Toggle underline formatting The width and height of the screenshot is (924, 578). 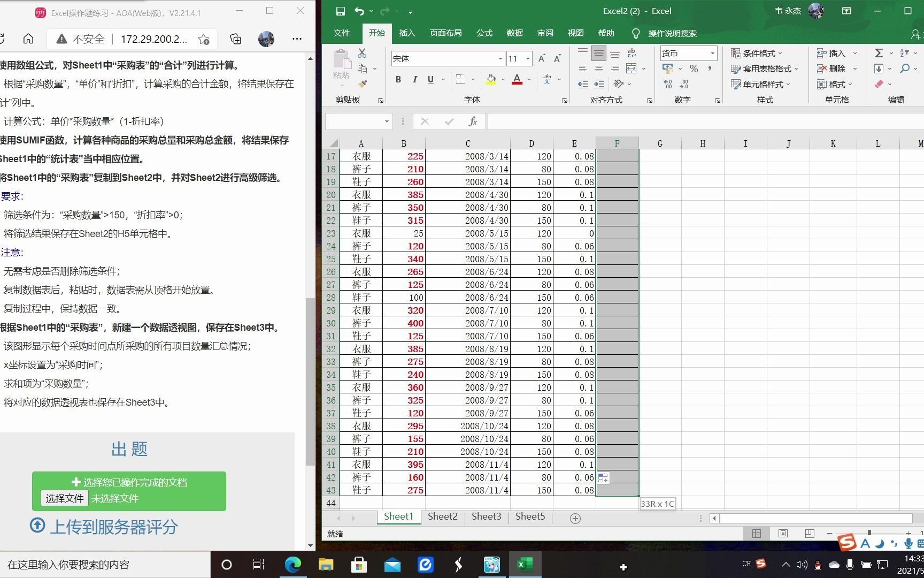430,79
